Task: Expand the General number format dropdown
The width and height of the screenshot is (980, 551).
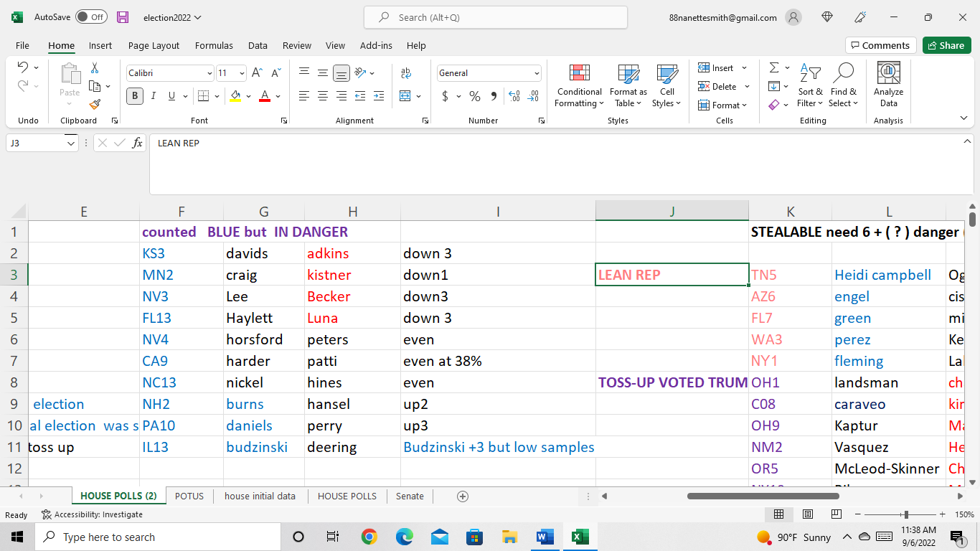Action: pos(537,73)
